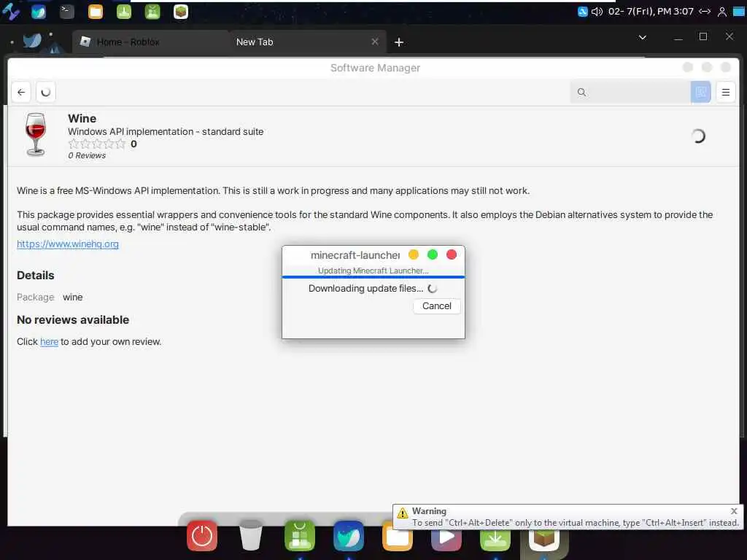Launch the purple media player in the dock
This screenshot has height=560, width=747.
point(446,539)
